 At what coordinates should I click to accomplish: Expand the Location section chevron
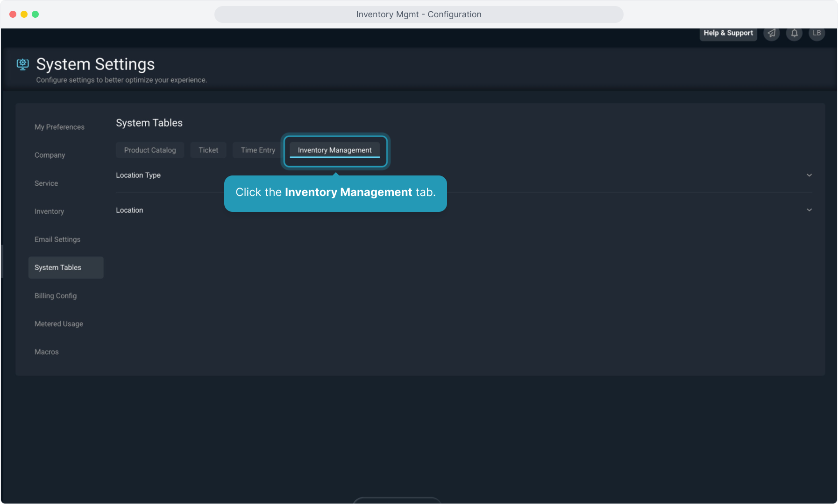pyautogui.click(x=809, y=210)
